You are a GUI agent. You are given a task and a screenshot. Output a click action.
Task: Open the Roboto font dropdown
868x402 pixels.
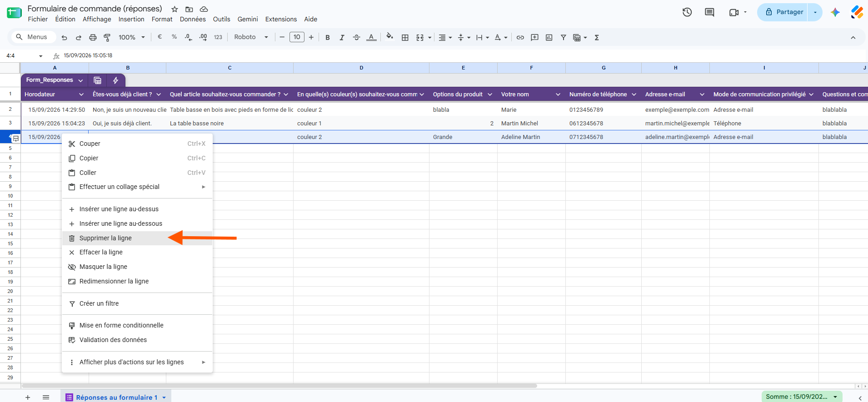(251, 37)
